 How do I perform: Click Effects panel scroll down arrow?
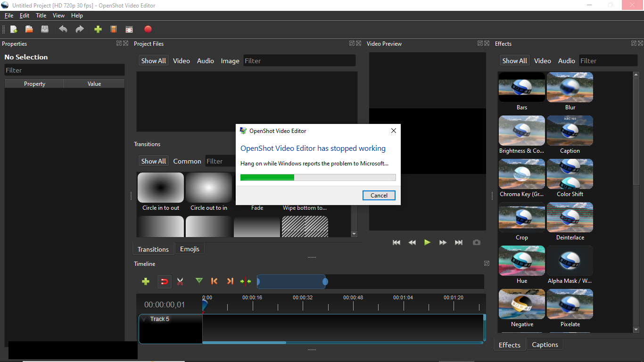pyautogui.click(x=636, y=329)
